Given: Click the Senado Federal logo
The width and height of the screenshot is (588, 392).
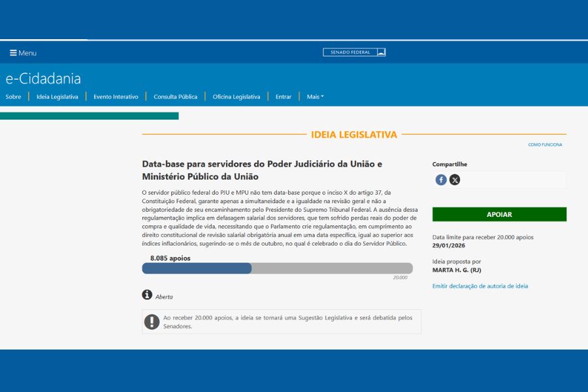Looking at the screenshot, I should click(354, 52).
